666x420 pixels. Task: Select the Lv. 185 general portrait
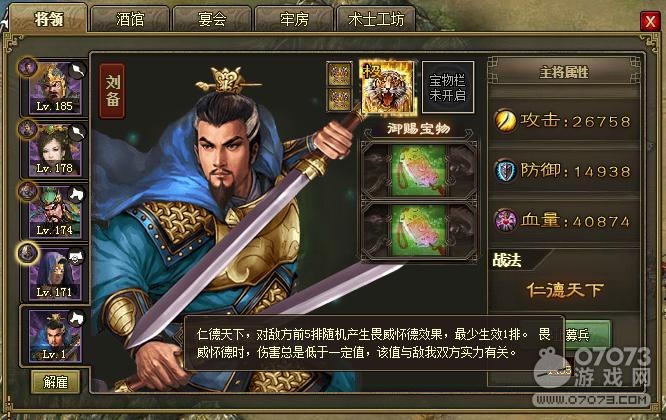click(x=55, y=88)
